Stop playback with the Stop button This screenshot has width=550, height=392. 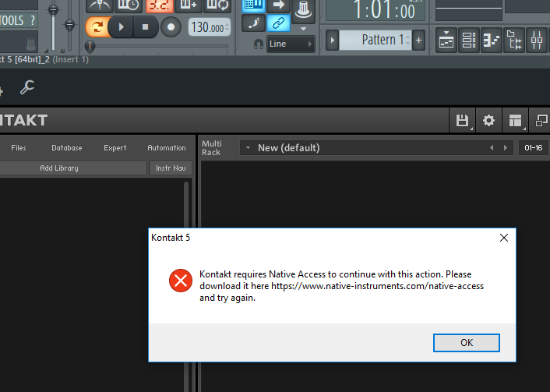click(145, 27)
